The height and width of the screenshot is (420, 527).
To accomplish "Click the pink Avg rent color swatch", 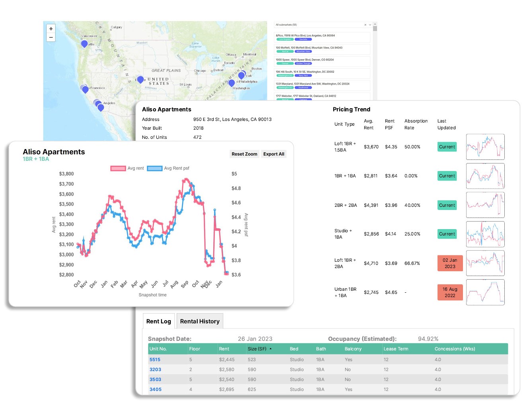I will (x=117, y=168).
